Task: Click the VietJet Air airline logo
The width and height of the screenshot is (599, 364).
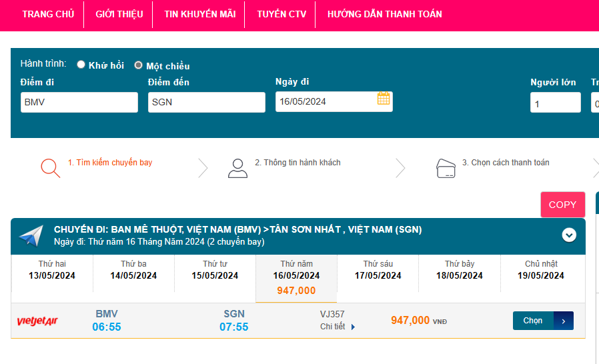Action: pos(37,321)
